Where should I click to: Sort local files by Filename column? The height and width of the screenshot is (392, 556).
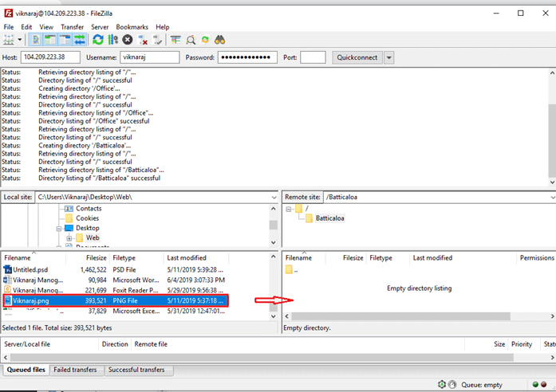pyautogui.click(x=34, y=258)
